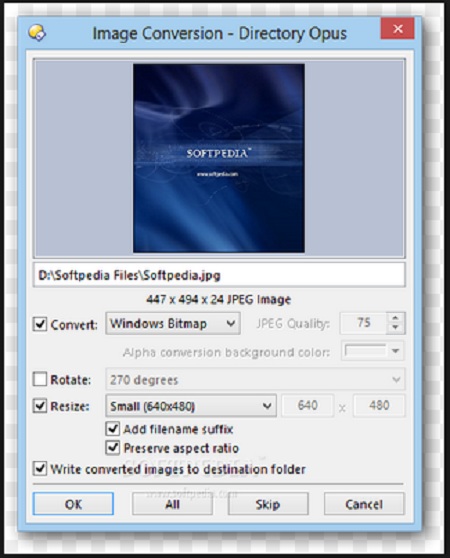This screenshot has width=450, height=558.
Task: Expand the Small (640x480) size dropdown
Action: pyautogui.click(x=191, y=406)
